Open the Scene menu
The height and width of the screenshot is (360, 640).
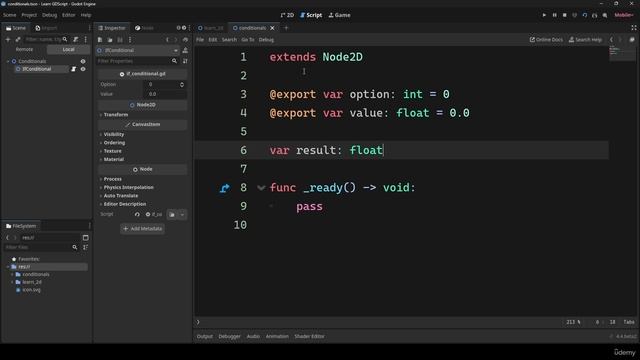click(9, 15)
